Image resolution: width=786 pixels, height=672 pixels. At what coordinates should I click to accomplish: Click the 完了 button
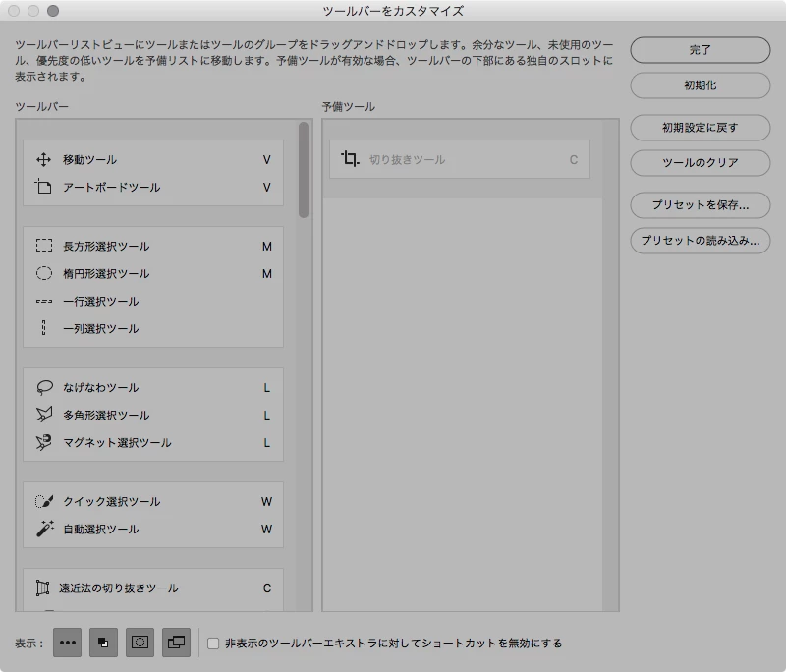point(701,50)
